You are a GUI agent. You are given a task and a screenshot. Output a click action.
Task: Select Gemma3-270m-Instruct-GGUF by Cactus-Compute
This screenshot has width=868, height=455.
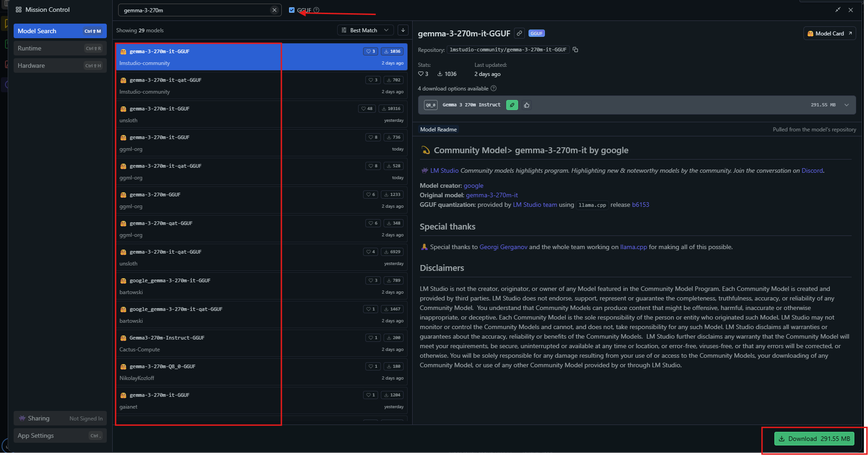[x=261, y=343]
